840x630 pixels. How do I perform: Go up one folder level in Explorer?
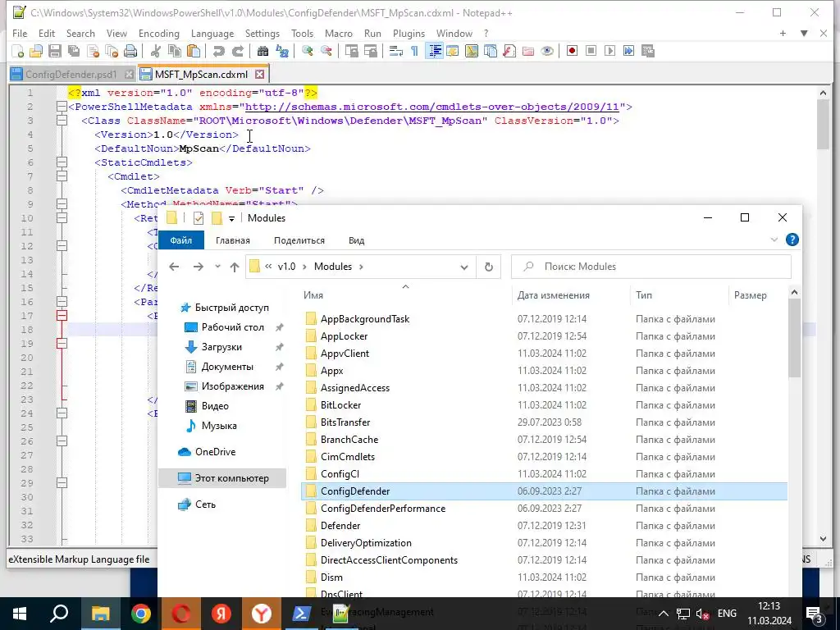(234, 267)
